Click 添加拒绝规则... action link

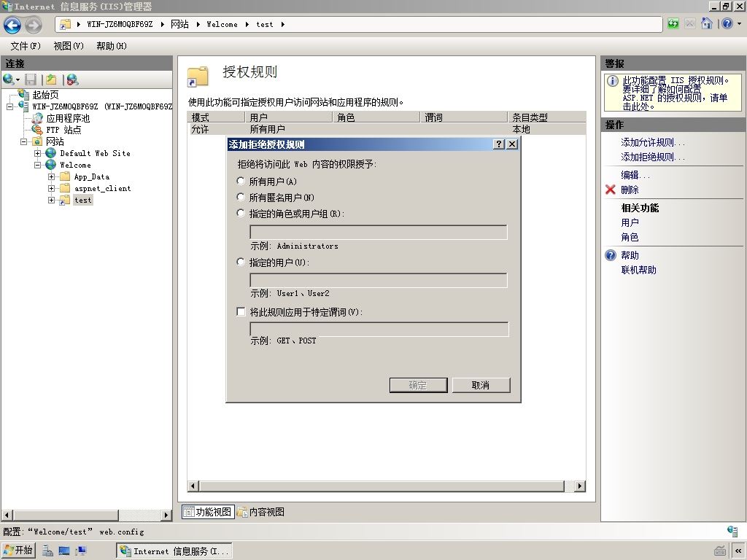(653, 157)
